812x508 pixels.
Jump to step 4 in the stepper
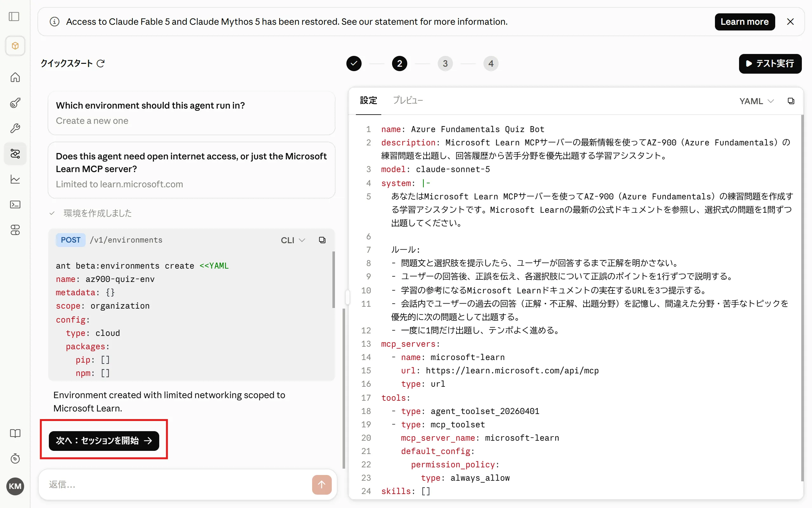pyautogui.click(x=491, y=63)
